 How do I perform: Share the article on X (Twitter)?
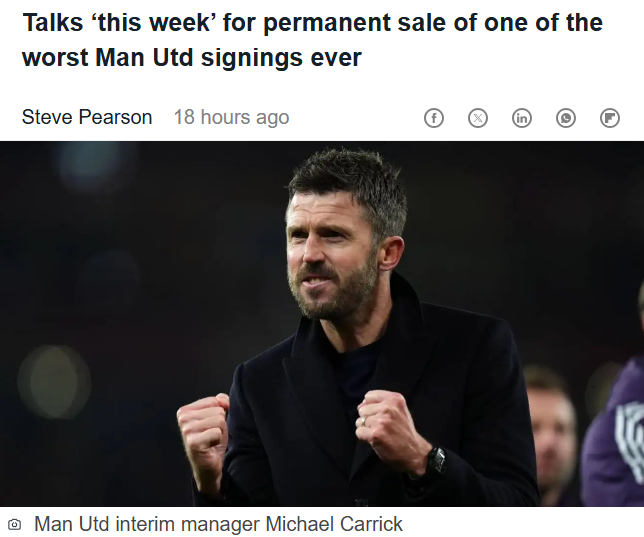click(x=478, y=118)
